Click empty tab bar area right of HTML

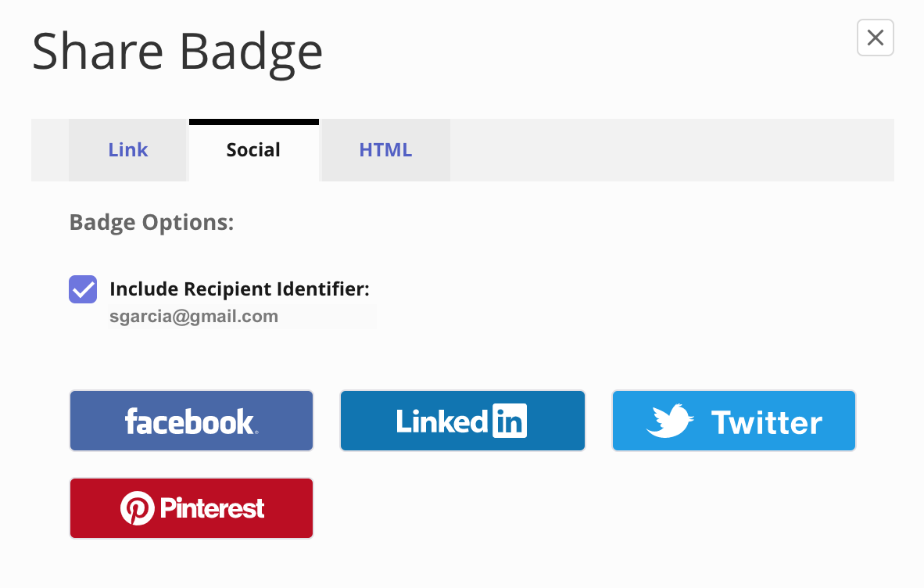point(671,150)
